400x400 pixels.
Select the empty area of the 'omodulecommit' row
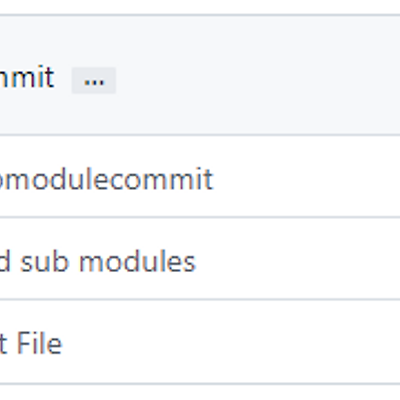tap(307, 177)
